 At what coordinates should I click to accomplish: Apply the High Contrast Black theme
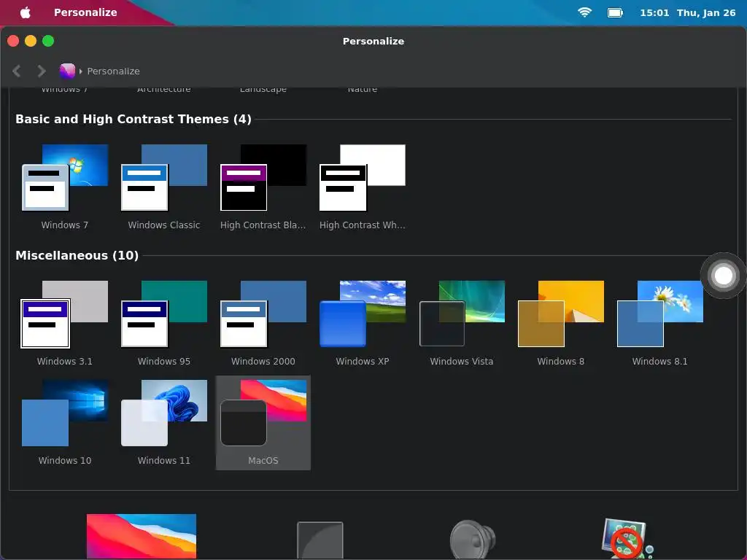click(x=263, y=187)
